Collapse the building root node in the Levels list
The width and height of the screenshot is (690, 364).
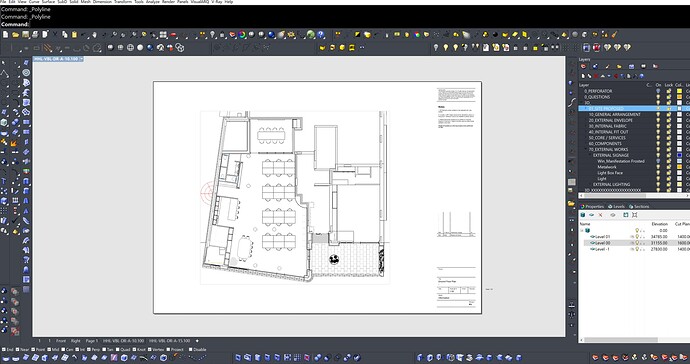point(582,231)
